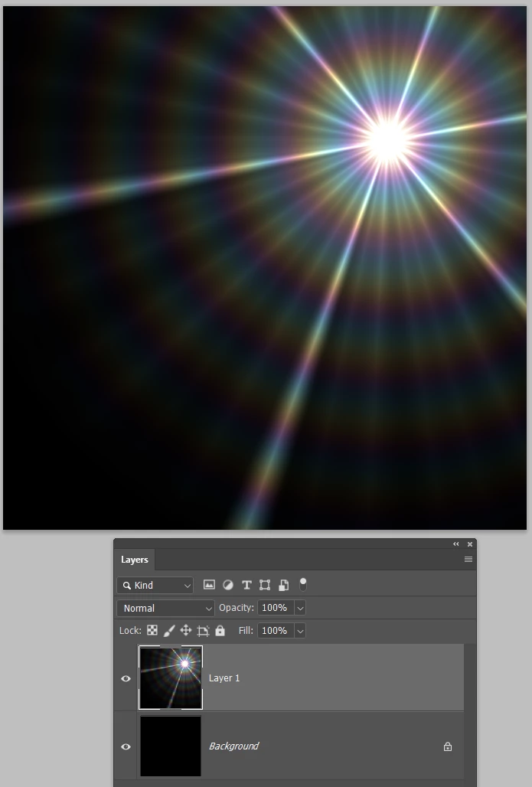Screen dimensions: 532x787
Task: Filter layers by type layers icon
Action: coord(246,585)
